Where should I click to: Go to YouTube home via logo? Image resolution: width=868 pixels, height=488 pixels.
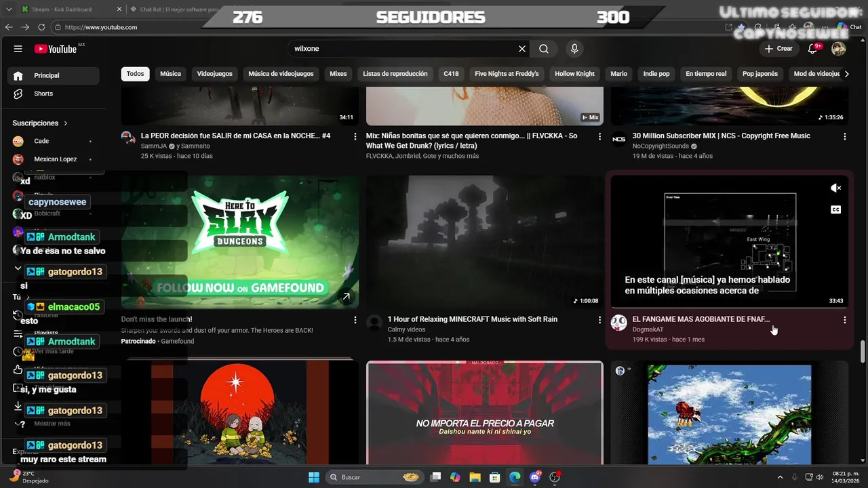56,49
